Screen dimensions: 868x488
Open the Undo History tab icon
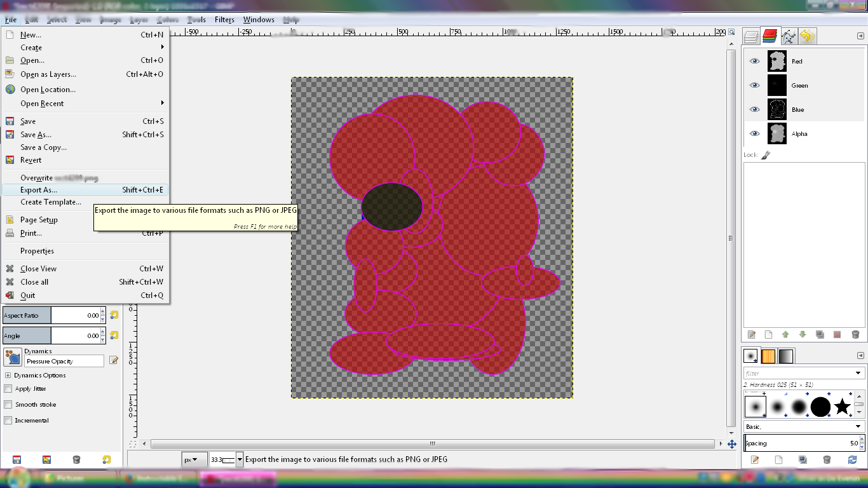[807, 36]
